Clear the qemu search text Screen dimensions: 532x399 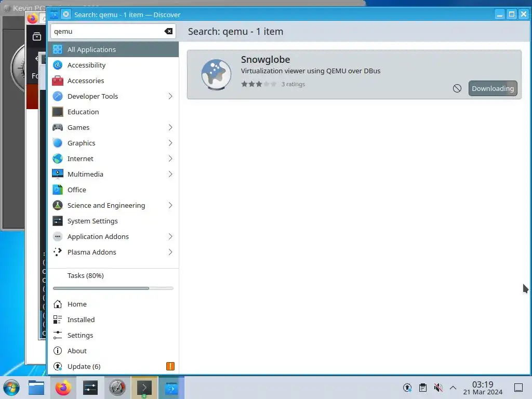pyautogui.click(x=168, y=31)
